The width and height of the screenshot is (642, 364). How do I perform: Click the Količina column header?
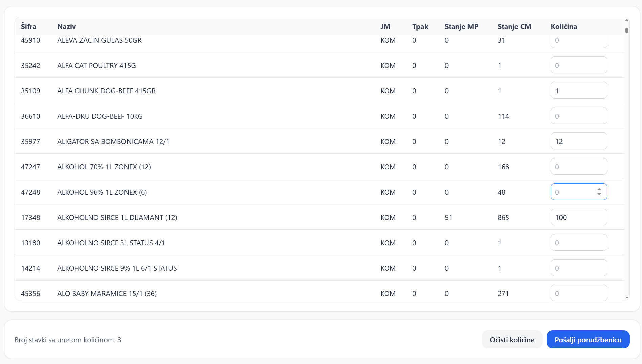click(x=564, y=26)
